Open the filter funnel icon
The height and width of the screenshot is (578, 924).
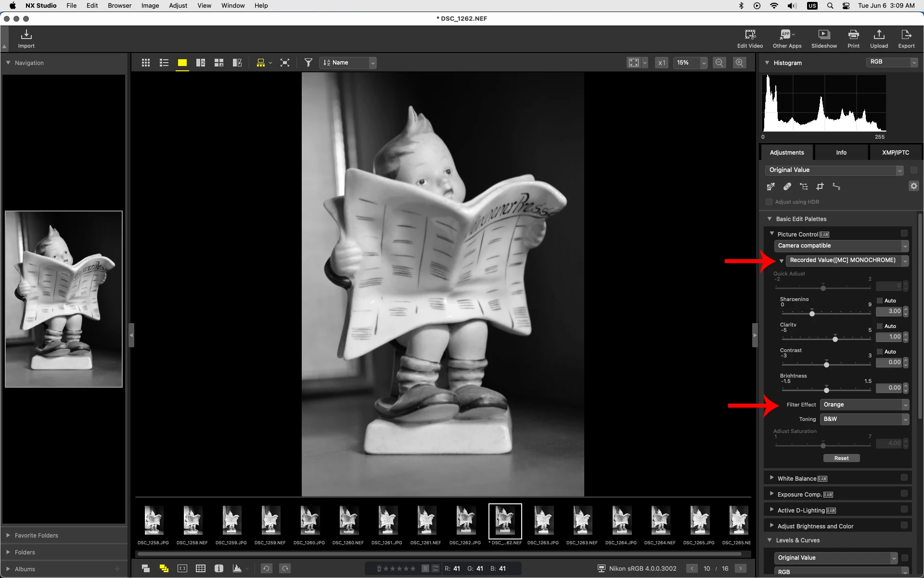coord(308,63)
